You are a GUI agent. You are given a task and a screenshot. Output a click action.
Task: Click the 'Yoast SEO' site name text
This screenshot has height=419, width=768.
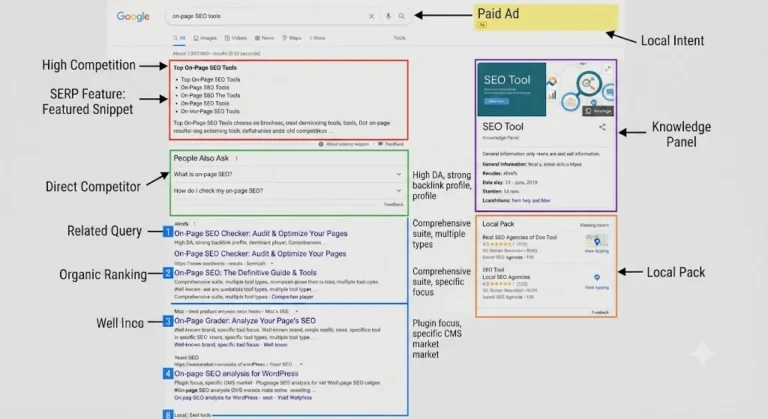[187, 358]
